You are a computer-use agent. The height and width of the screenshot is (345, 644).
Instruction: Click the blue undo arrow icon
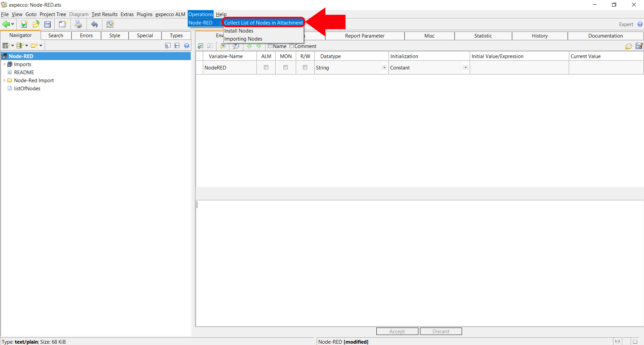point(95,24)
